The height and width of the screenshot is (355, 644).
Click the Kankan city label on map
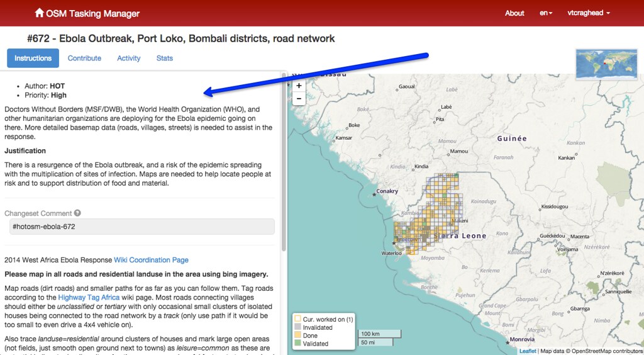[567, 158]
